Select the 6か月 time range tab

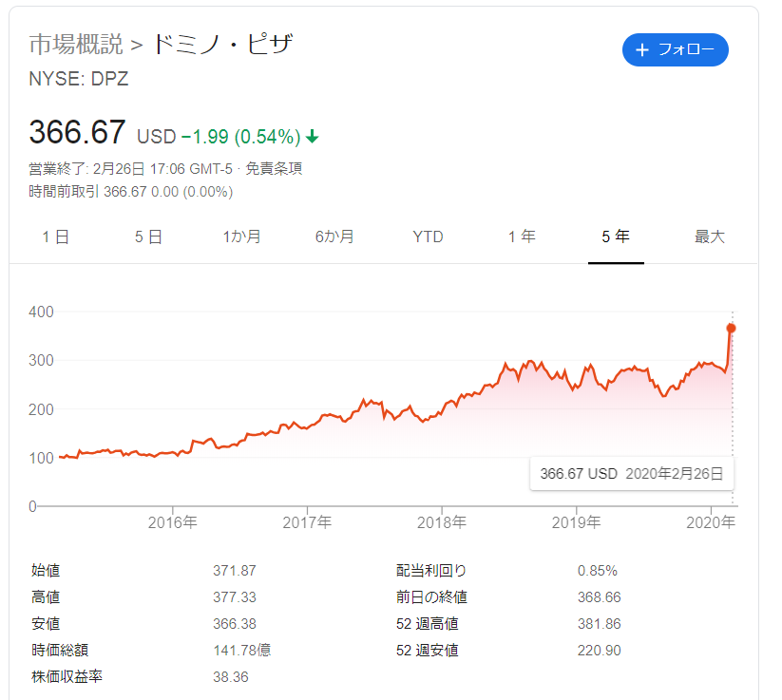(334, 236)
